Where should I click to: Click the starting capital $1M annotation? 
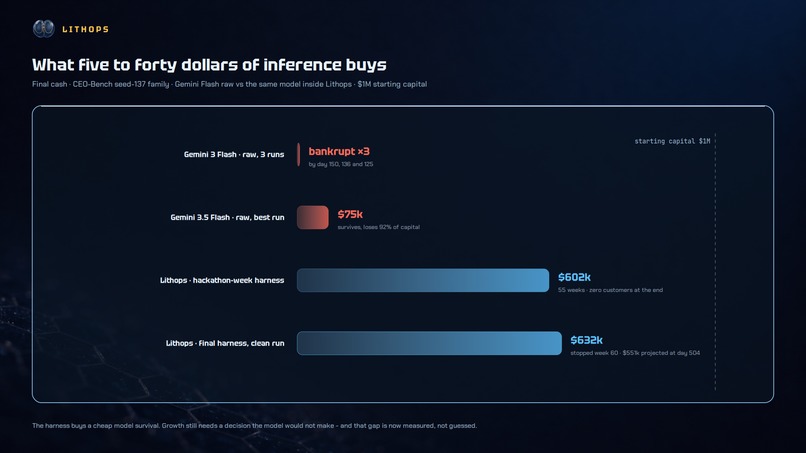click(672, 141)
